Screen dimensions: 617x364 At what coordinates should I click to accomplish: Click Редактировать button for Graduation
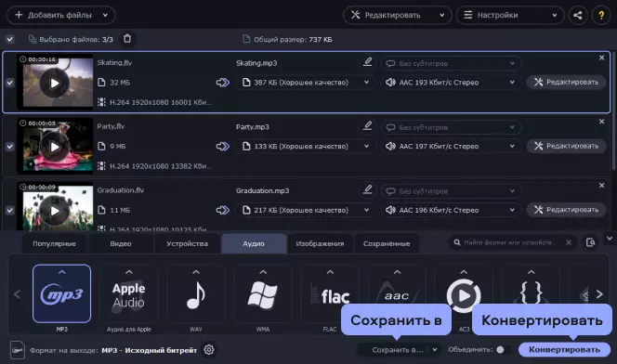566,210
